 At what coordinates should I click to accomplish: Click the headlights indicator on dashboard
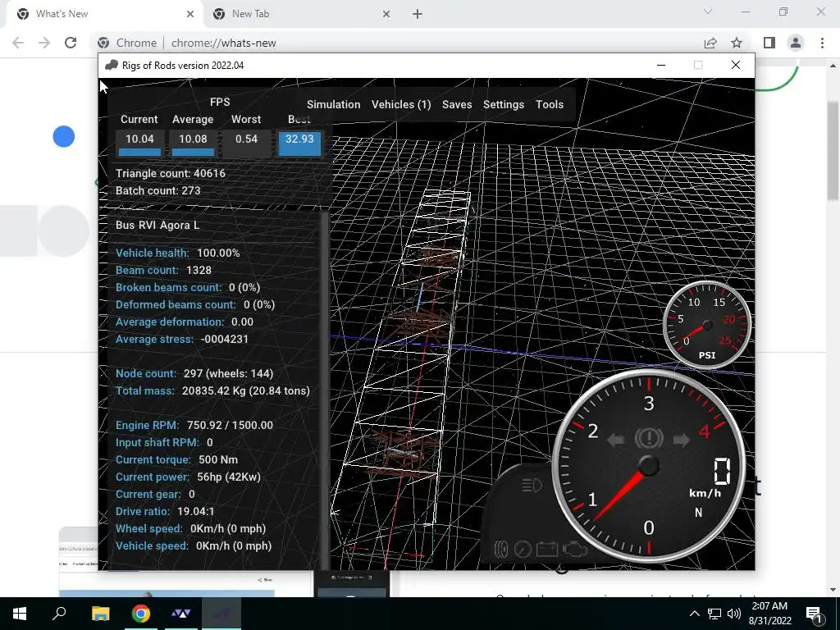click(532, 486)
